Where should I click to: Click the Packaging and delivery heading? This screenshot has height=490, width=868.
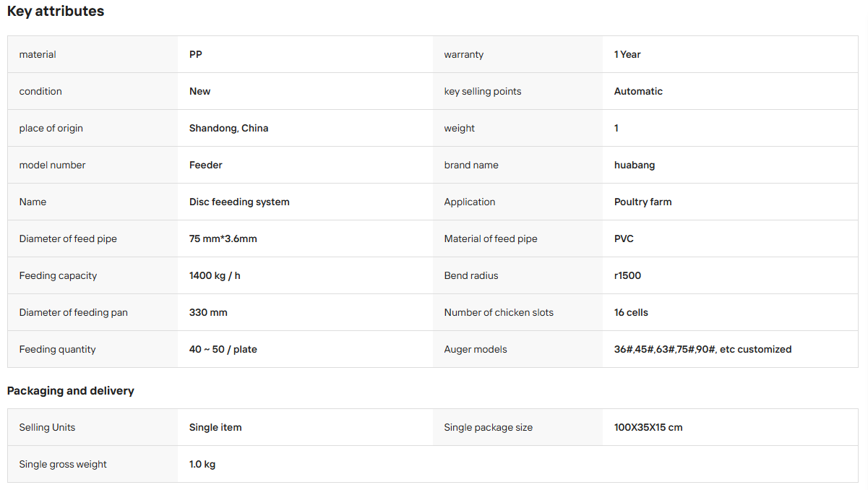(x=71, y=390)
